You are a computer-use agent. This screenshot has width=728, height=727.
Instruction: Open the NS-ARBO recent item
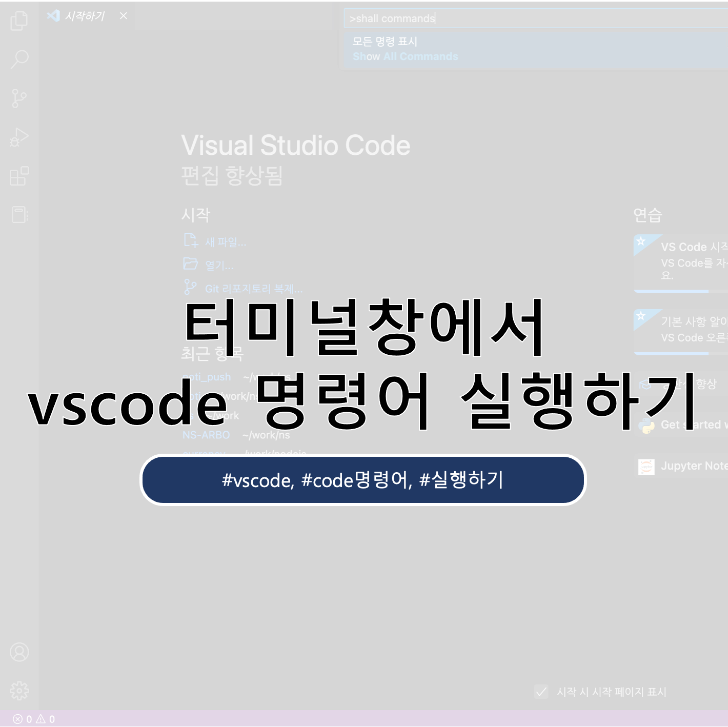point(206,435)
